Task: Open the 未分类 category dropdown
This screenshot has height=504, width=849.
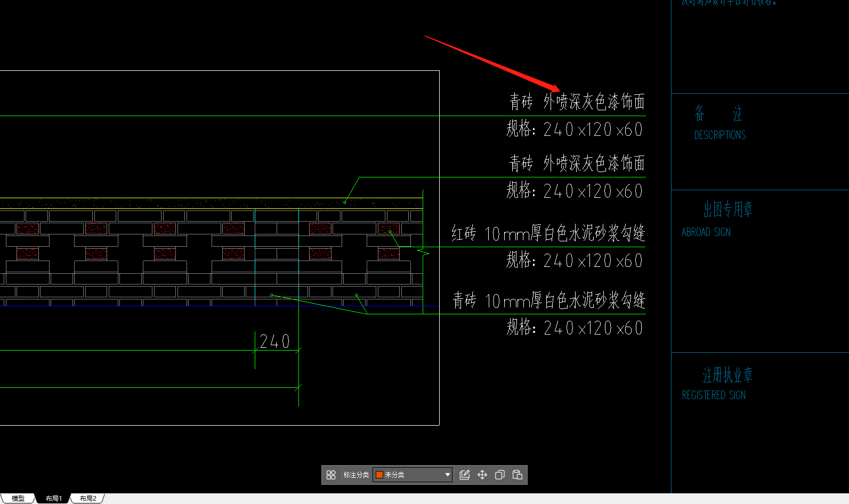Action: click(413, 475)
